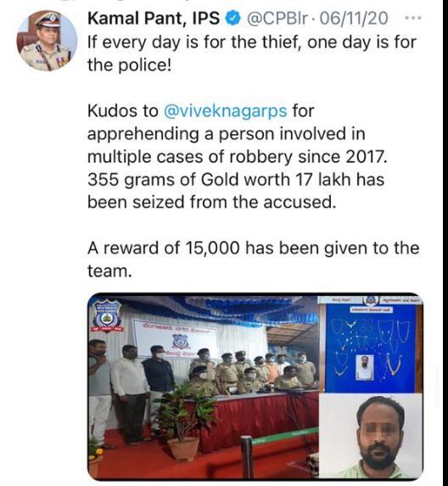Click the "multiple cases of robbery since 2017" line

(x=238, y=157)
